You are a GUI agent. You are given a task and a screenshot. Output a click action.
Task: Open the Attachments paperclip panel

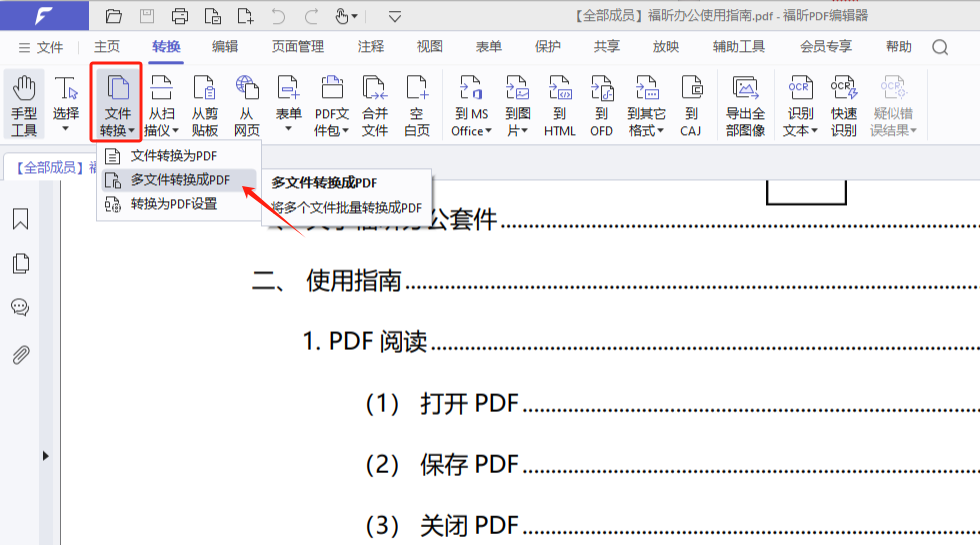coord(20,355)
